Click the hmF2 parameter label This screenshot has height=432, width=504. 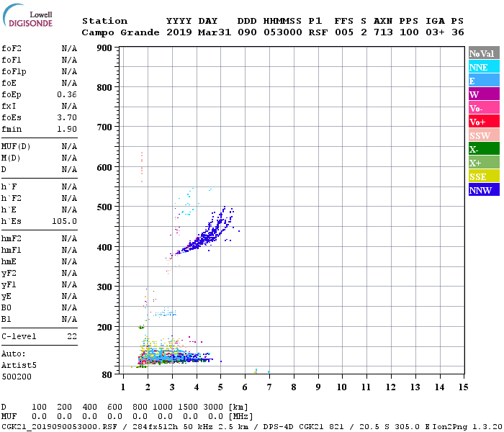pos(12,238)
